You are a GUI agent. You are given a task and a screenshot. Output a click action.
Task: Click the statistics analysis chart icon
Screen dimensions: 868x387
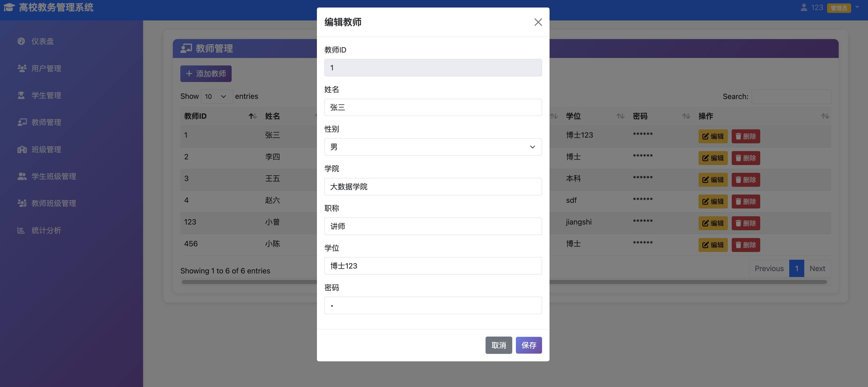click(21, 230)
